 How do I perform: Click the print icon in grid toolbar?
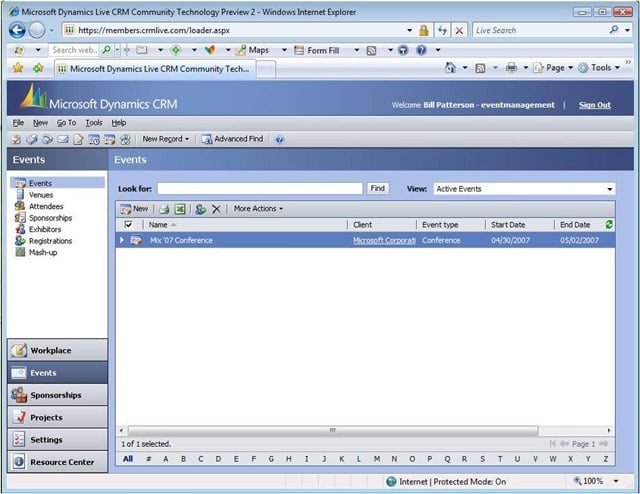(164, 209)
